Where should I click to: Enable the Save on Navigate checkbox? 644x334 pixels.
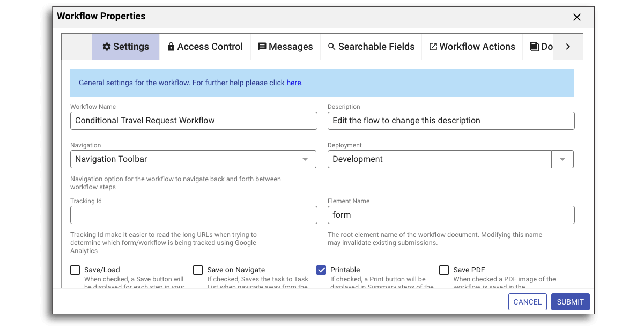coord(198,270)
